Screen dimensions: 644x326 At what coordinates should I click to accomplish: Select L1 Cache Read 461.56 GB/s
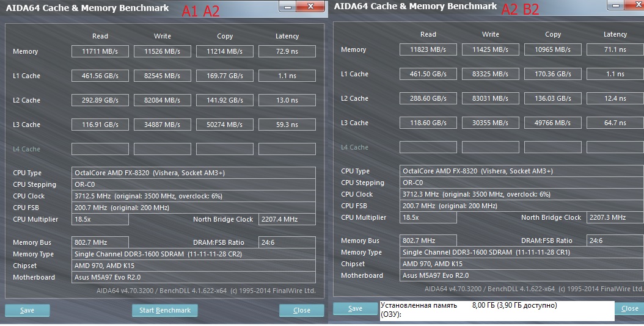click(x=100, y=76)
